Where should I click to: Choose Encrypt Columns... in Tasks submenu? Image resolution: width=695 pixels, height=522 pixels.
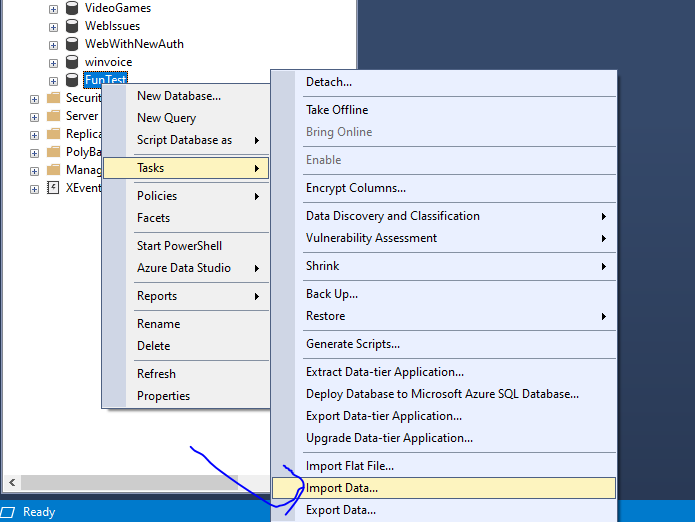point(444,188)
